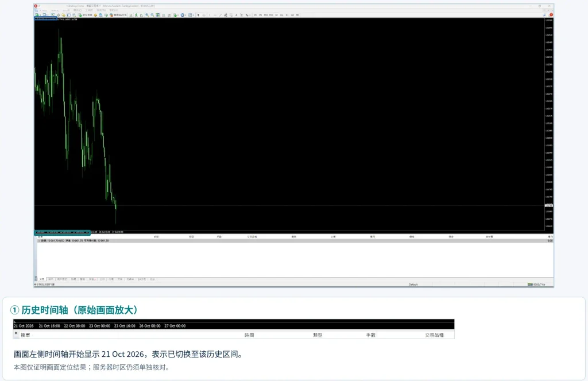Switch to W1 timeframe
588x381 pixels.
click(x=292, y=15)
